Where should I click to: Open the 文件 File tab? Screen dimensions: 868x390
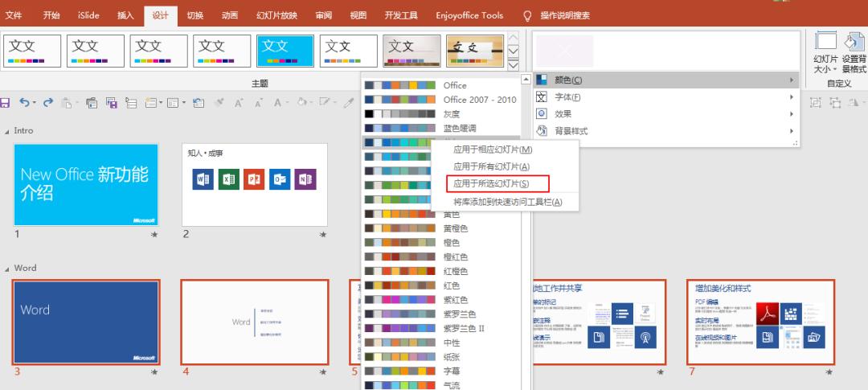click(14, 15)
